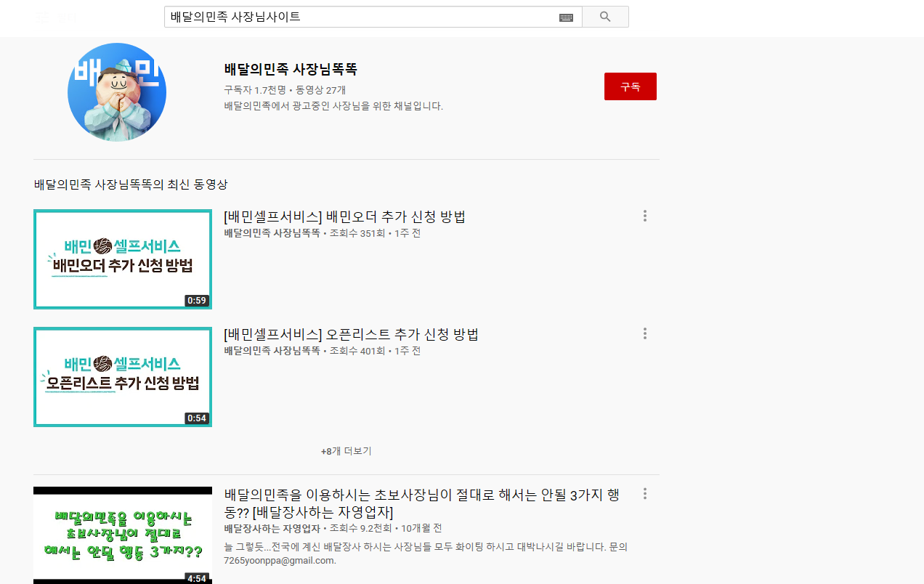Expand the +8개 더보기 link
Viewport: 924px width, 584px height.
coord(346,451)
